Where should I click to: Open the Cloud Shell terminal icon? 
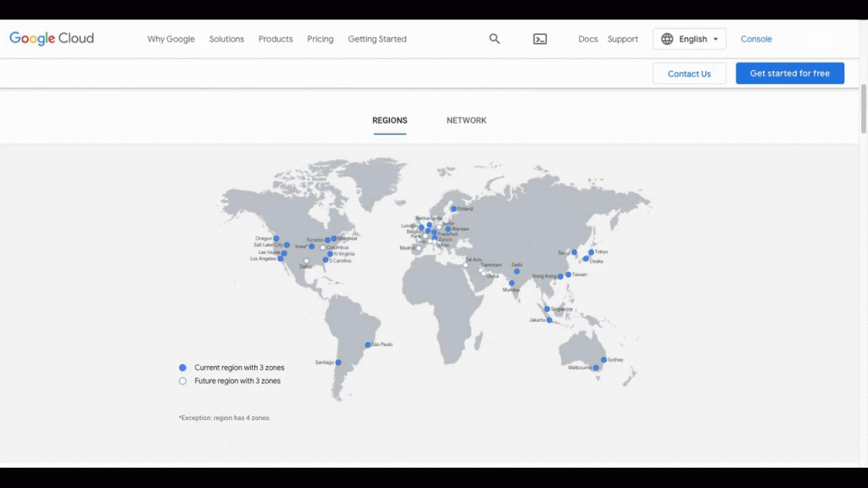coord(540,39)
